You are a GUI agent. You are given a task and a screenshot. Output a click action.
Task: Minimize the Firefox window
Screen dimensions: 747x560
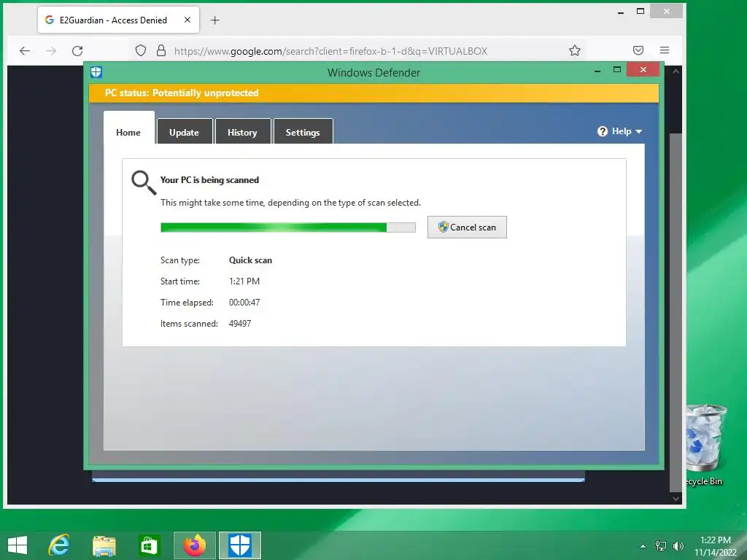click(621, 12)
